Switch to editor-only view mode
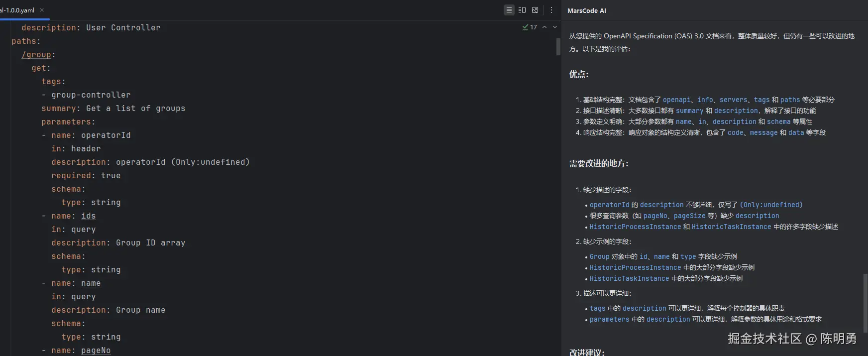Viewport: 868px width, 356px height. click(509, 10)
